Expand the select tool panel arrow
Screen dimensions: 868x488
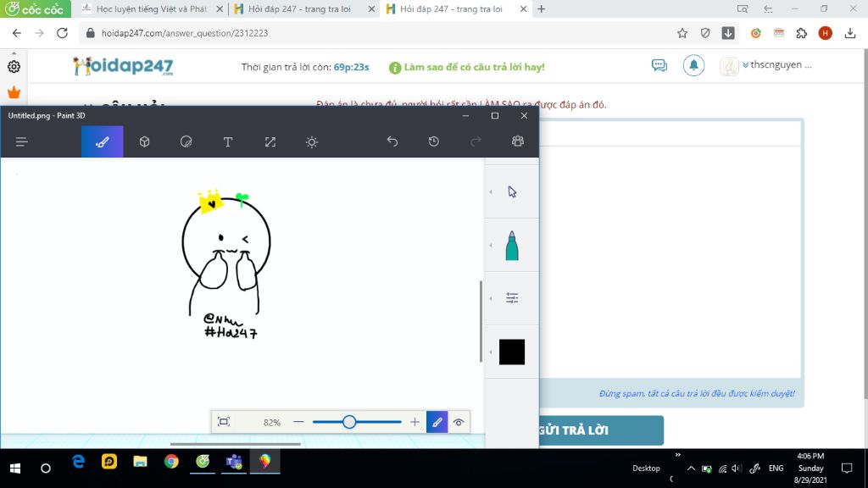(x=491, y=191)
